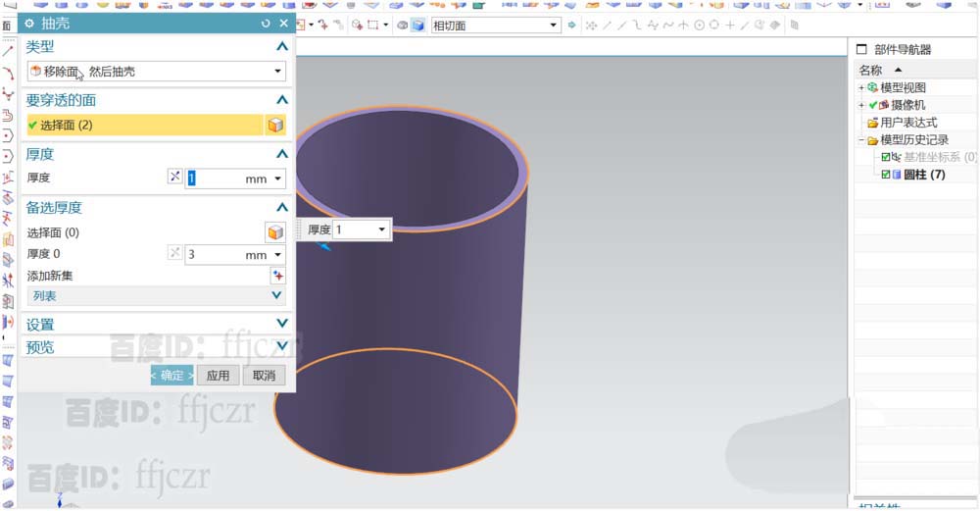Uncheck the 圆柱 (7) checkbox

pos(886,175)
